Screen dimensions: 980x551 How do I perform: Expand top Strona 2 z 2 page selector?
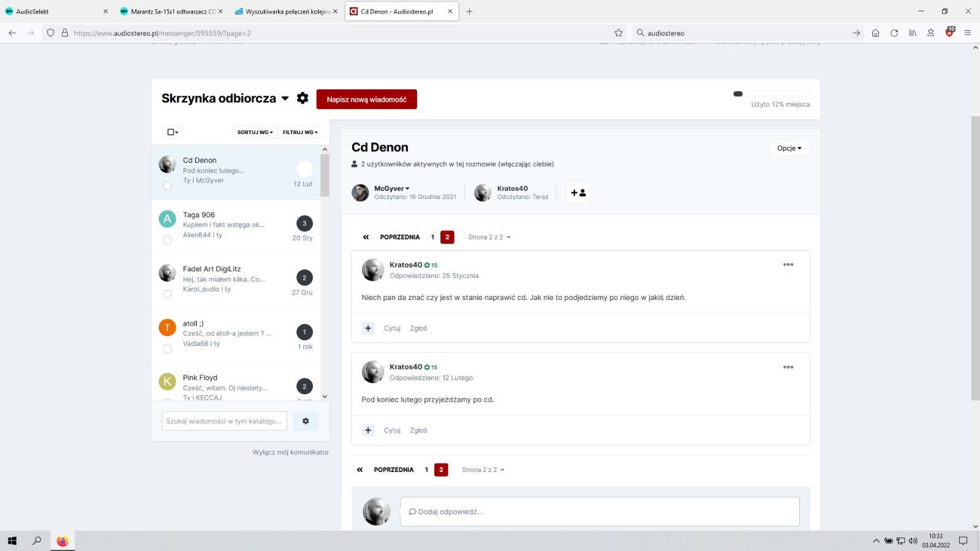click(x=489, y=237)
